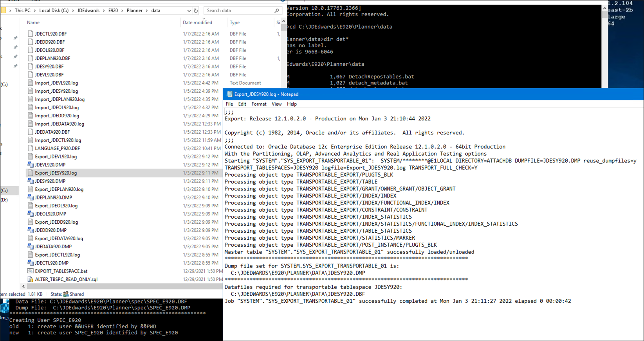Select the JDEDATA920.DBF file icon

[x=31, y=132]
